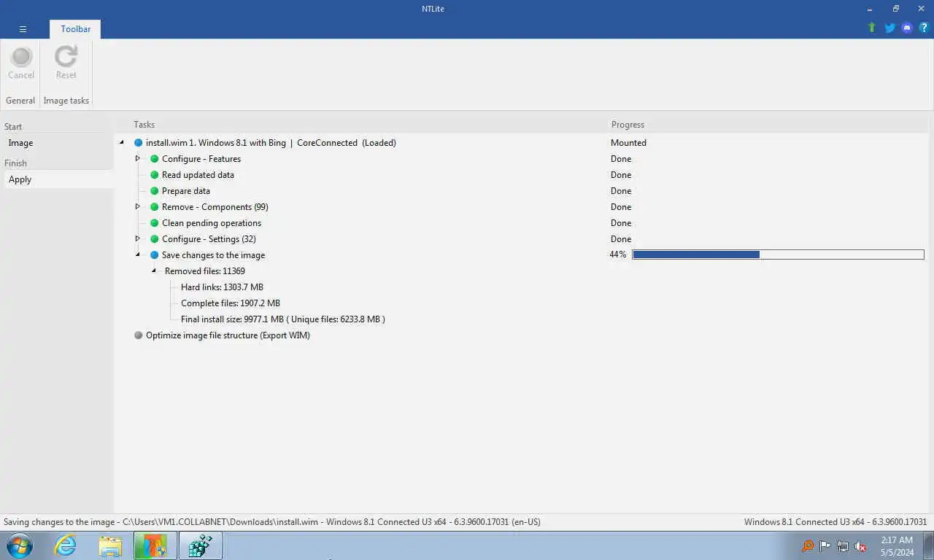Click the 'Read updated data' label
This screenshot has width=934, height=560.
tap(198, 175)
